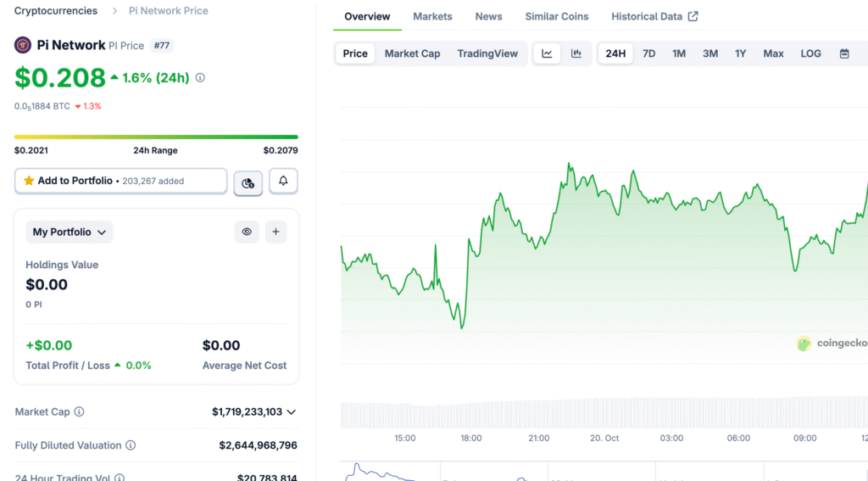
Task: Click the portfolio pie chart icon
Action: [x=248, y=182]
